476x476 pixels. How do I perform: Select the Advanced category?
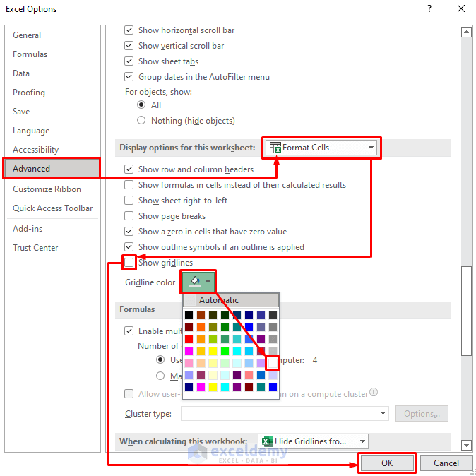point(52,169)
